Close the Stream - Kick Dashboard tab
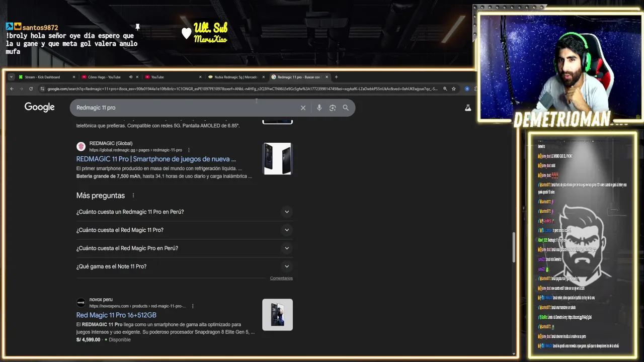 coord(73,77)
